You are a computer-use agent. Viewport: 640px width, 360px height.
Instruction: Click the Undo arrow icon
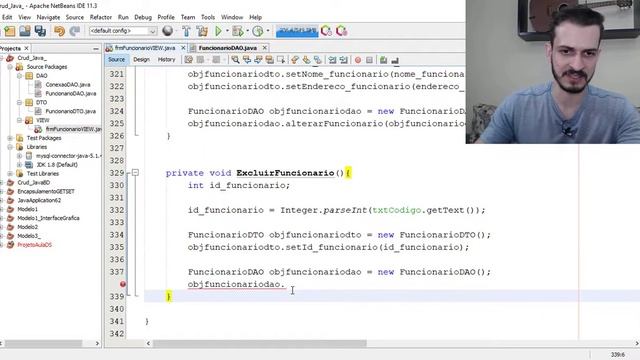pyautogui.click(x=60, y=31)
